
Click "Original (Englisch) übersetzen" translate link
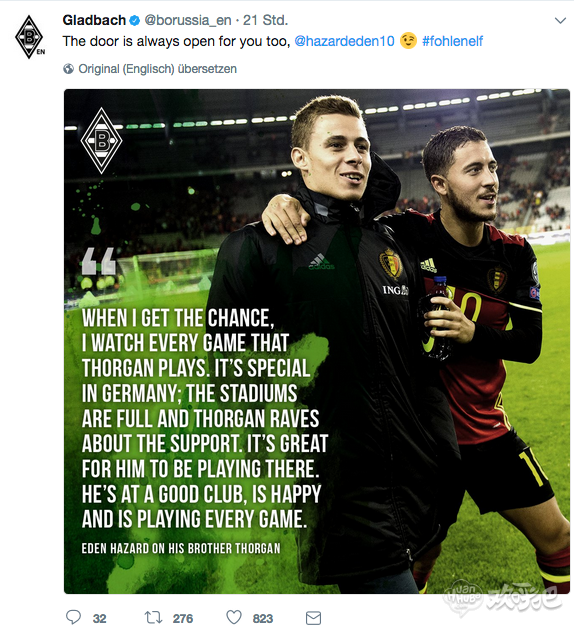click(157, 69)
